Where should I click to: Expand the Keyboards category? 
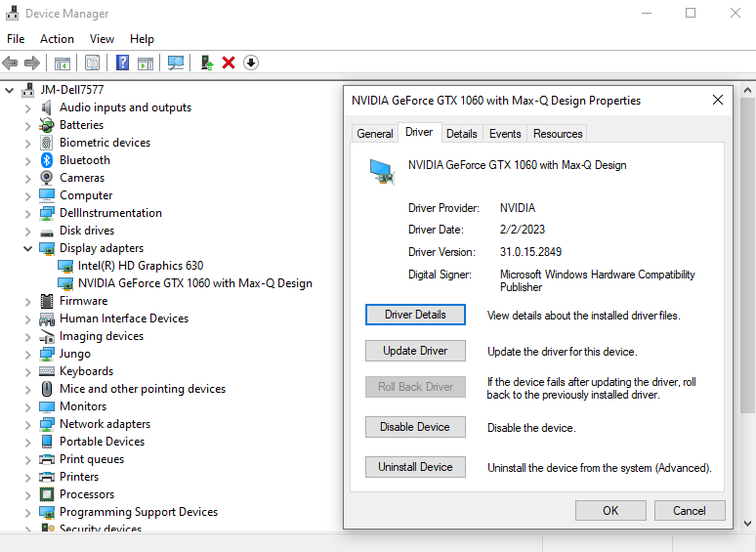pyautogui.click(x=27, y=371)
